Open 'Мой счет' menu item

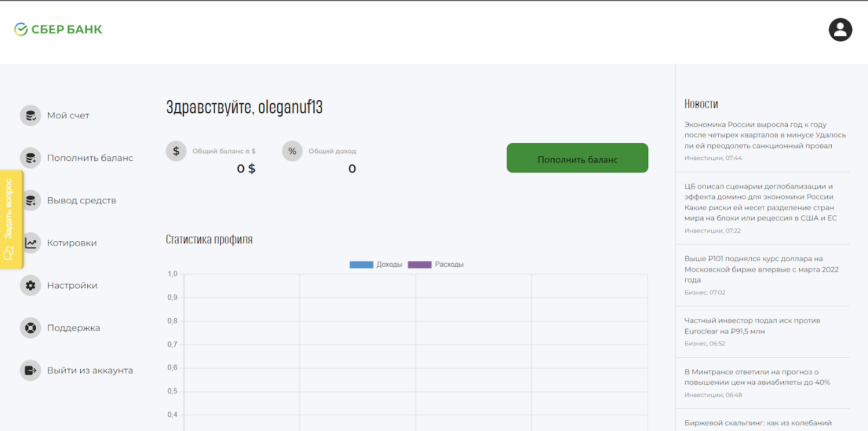68,115
